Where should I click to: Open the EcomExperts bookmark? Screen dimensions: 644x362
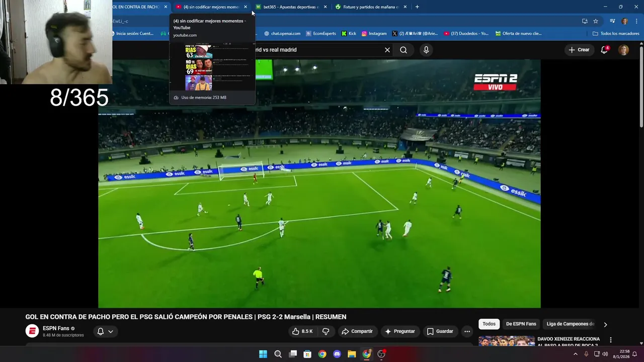(x=320, y=34)
